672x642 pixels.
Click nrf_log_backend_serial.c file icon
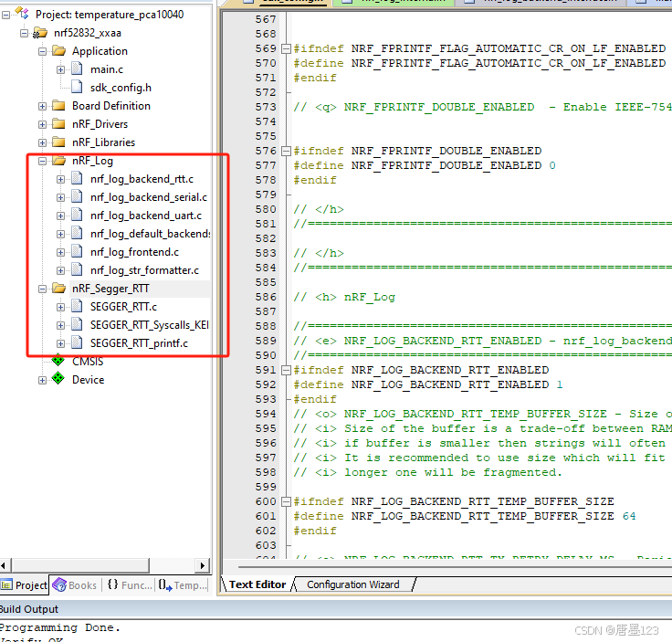coord(77,196)
